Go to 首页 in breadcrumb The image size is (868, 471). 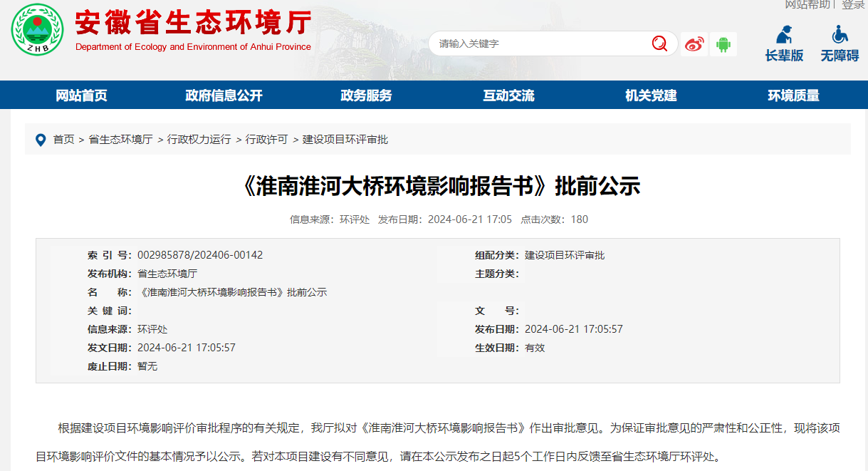point(63,140)
